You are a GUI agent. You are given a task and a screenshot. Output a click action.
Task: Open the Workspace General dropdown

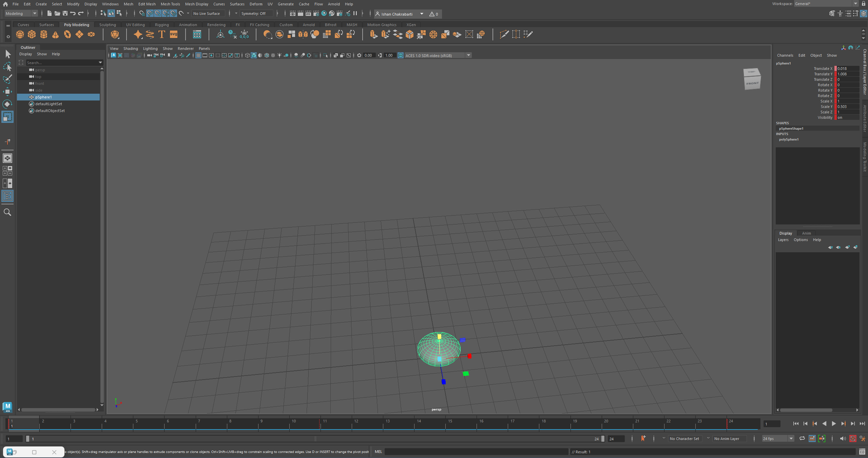[826, 4]
